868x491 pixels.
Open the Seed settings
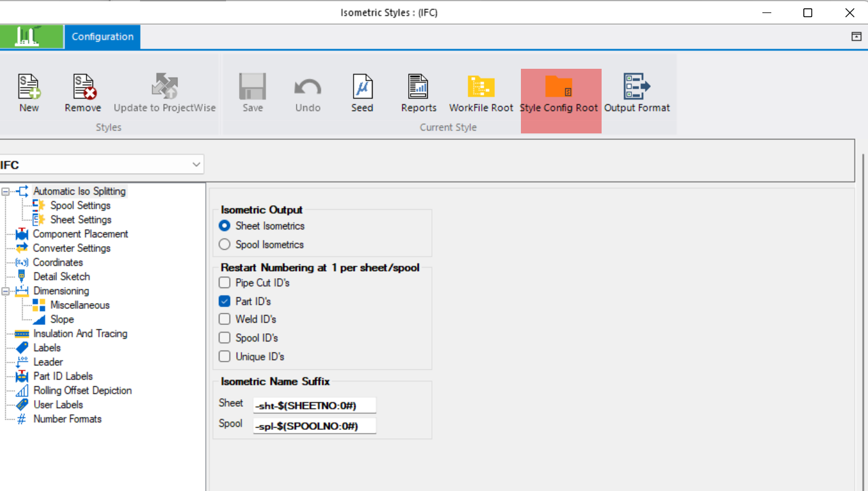362,92
